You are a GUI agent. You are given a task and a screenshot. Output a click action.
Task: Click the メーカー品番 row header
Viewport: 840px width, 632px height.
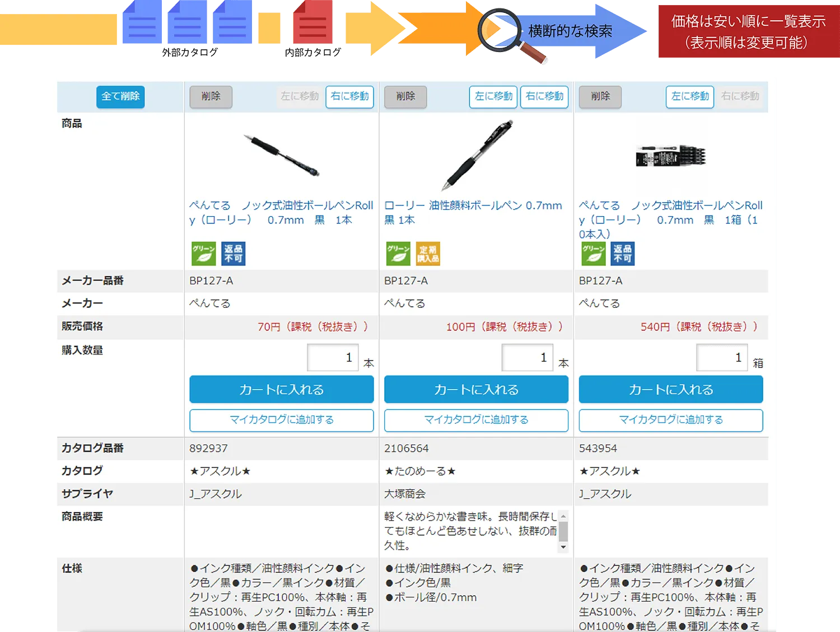click(x=92, y=280)
